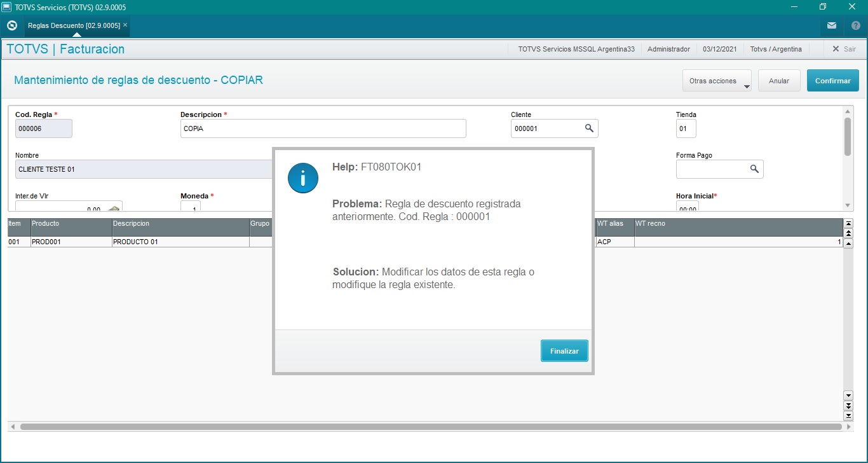Click the Grupo column header
The width and height of the screenshot is (868, 463).
pos(261,227)
